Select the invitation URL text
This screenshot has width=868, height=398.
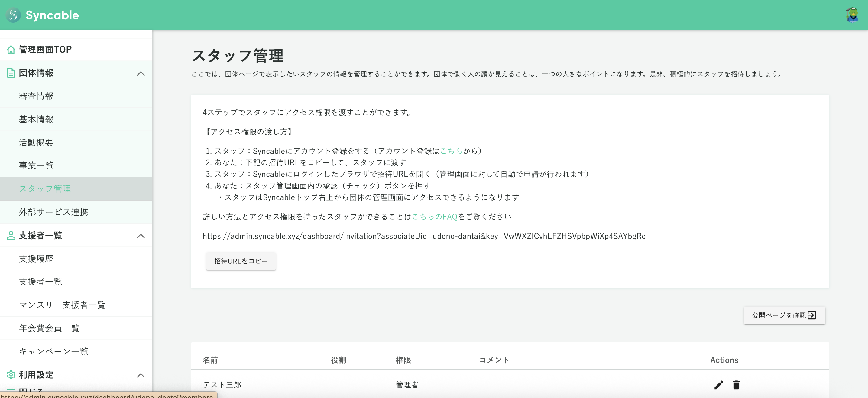pyautogui.click(x=423, y=236)
